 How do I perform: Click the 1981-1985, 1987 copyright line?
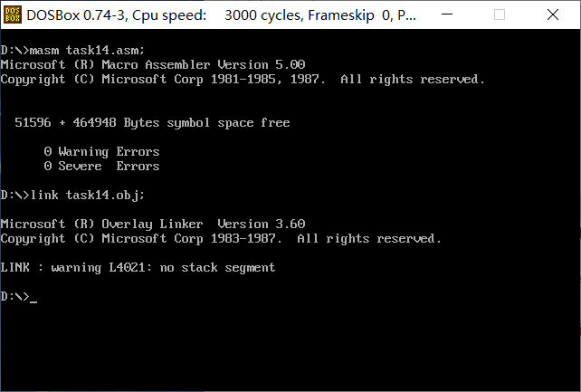point(243,80)
